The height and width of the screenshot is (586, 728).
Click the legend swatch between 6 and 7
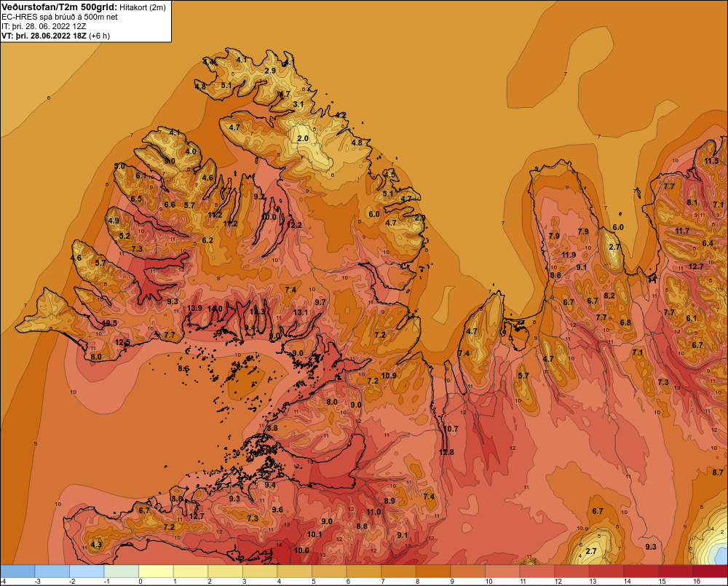364,571
